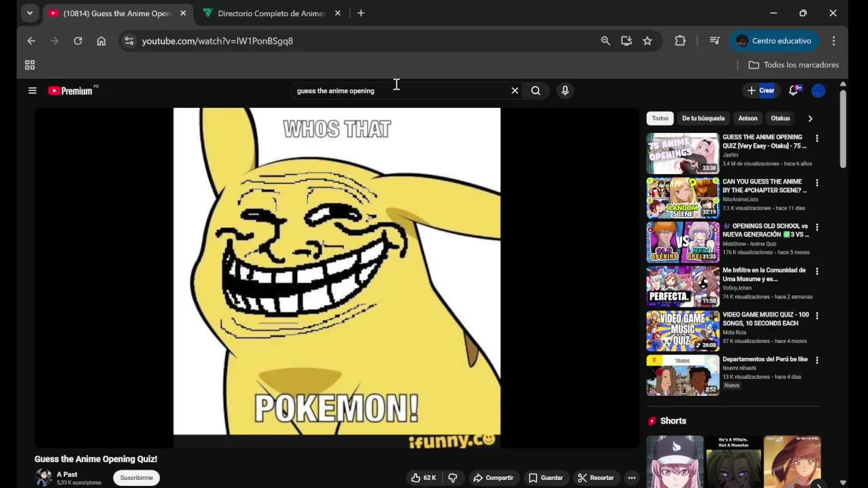The height and width of the screenshot is (488, 868).
Task: Open options for the 75 Anime Openings video
Action: click(816, 138)
